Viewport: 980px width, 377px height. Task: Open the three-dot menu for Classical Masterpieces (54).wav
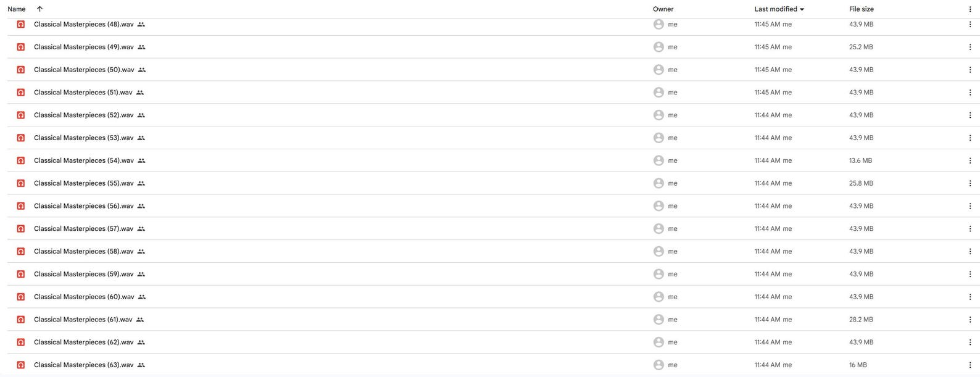coord(970,160)
